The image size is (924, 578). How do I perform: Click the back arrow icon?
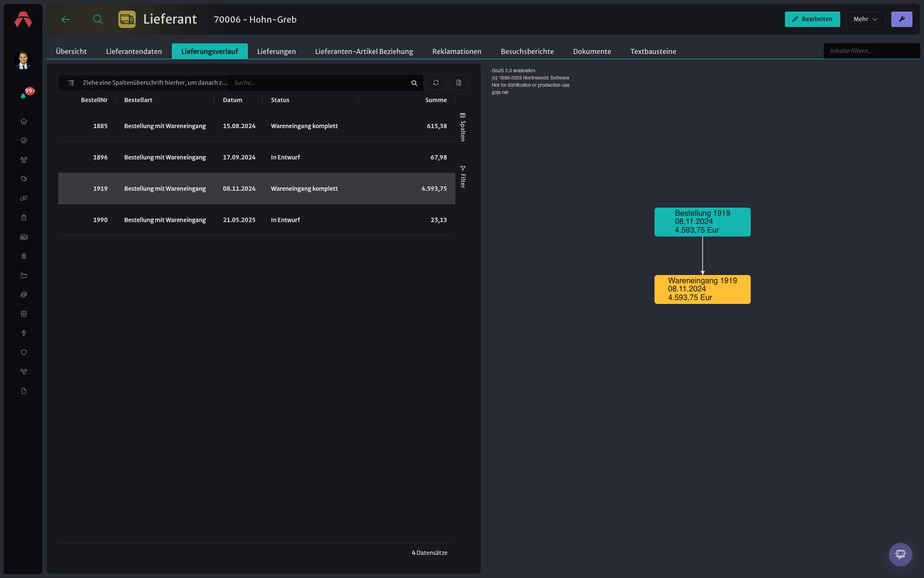click(x=66, y=19)
